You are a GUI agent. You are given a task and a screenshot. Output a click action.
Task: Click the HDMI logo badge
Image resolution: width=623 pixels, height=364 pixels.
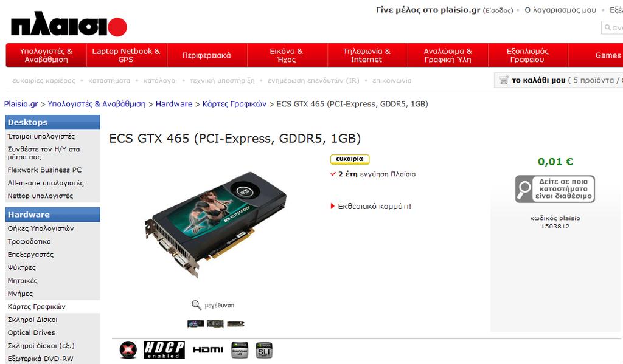pyautogui.click(x=208, y=349)
